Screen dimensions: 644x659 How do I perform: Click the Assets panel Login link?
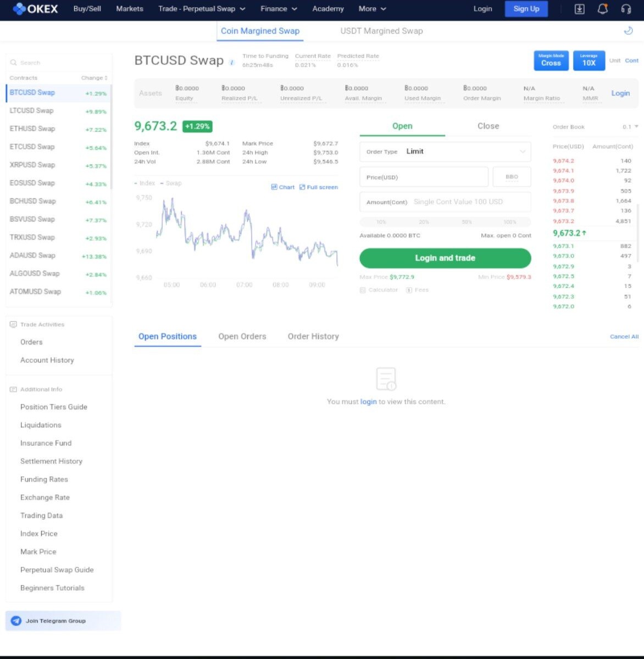620,93
